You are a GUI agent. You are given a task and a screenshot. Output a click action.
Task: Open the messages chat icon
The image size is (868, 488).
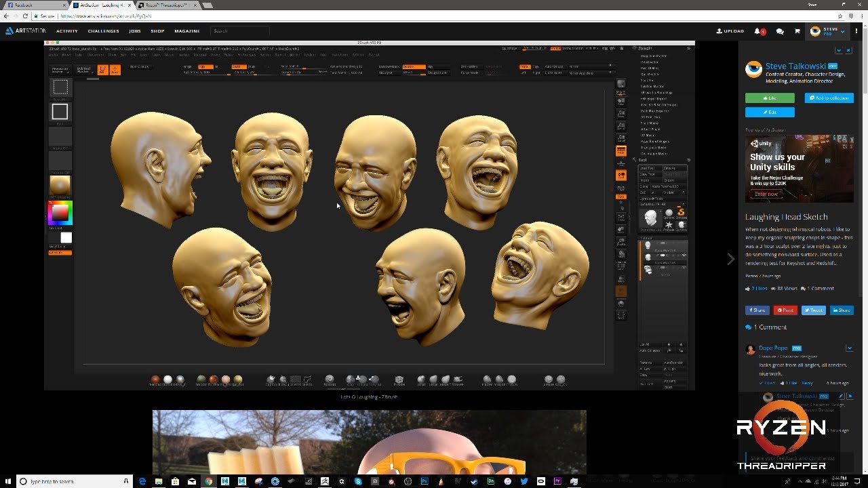(780, 31)
